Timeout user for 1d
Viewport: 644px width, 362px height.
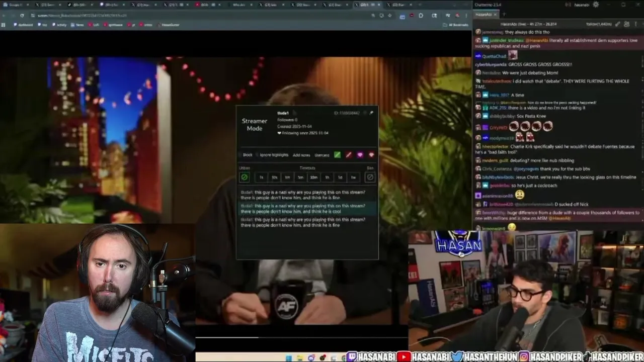340,177
